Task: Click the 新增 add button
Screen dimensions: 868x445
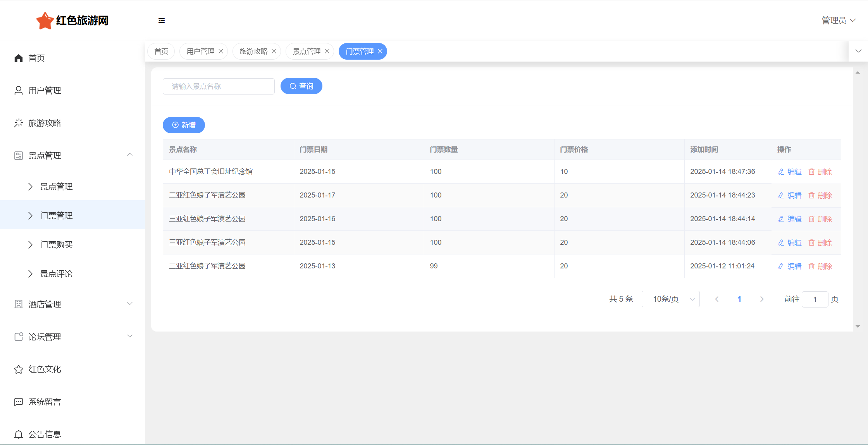Action: tap(184, 125)
